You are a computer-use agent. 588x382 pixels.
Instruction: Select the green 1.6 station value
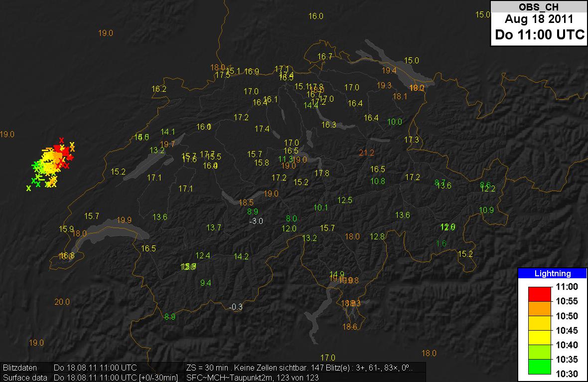pos(441,243)
